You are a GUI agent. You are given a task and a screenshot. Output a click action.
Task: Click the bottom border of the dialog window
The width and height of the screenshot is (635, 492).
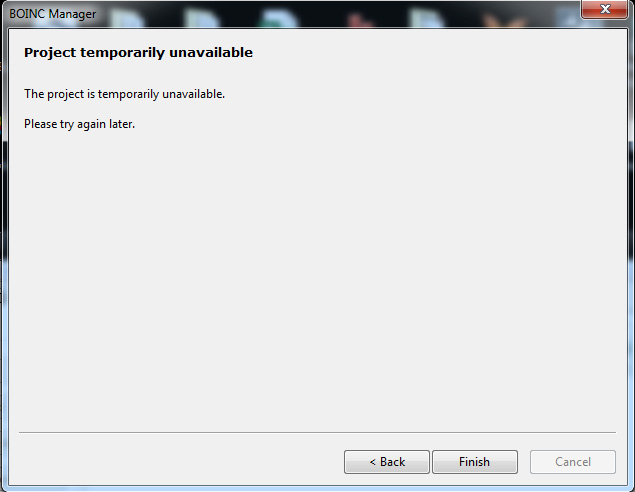point(317,488)
